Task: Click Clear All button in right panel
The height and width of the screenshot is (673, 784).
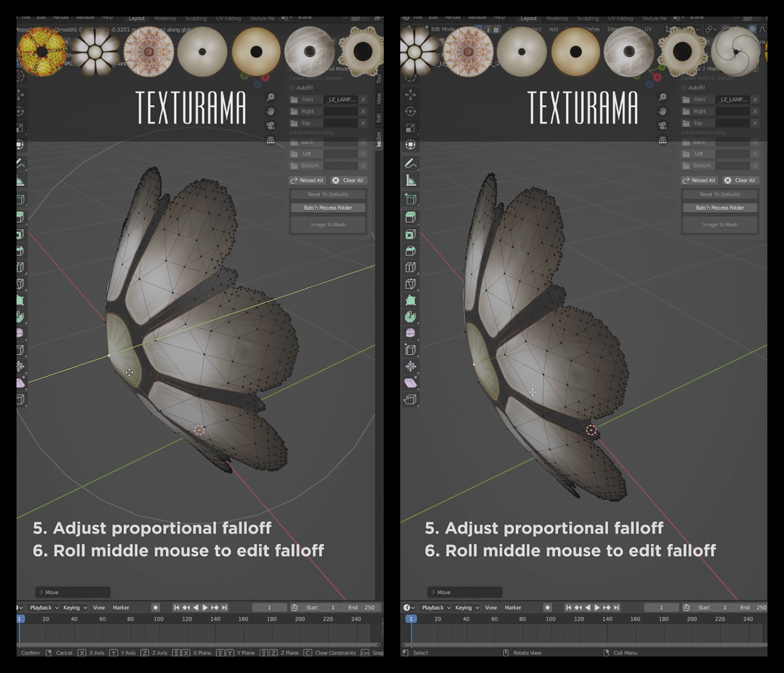Action: (741, 180)
